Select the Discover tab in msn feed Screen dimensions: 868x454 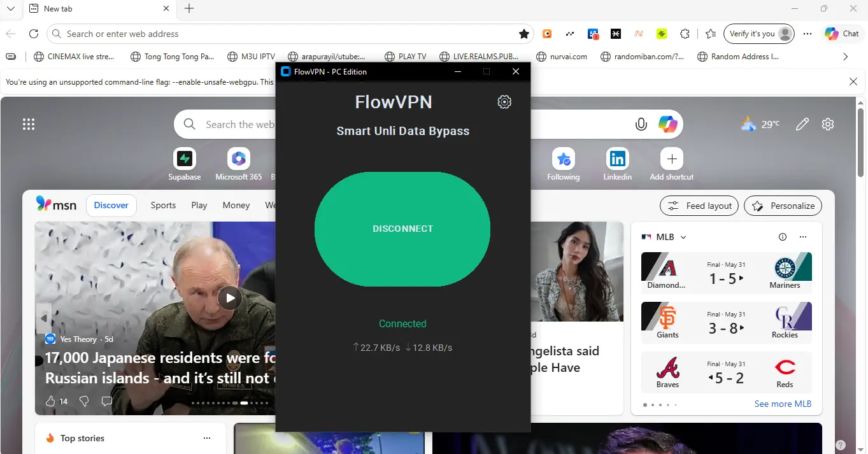(x=111, y=205)
